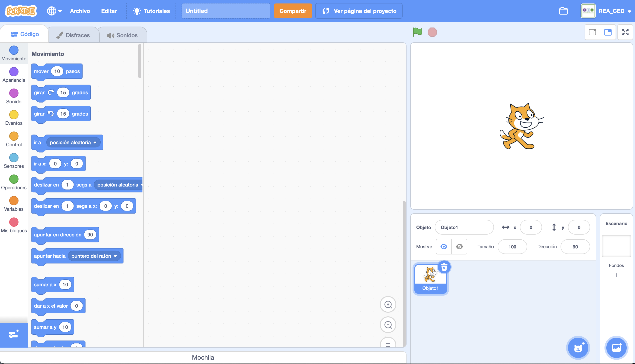This screenshot has height=364, width=635.
Task: Open 'puntero del ratón' dropdown in apuntar hacia
Action: pos(94,256)
